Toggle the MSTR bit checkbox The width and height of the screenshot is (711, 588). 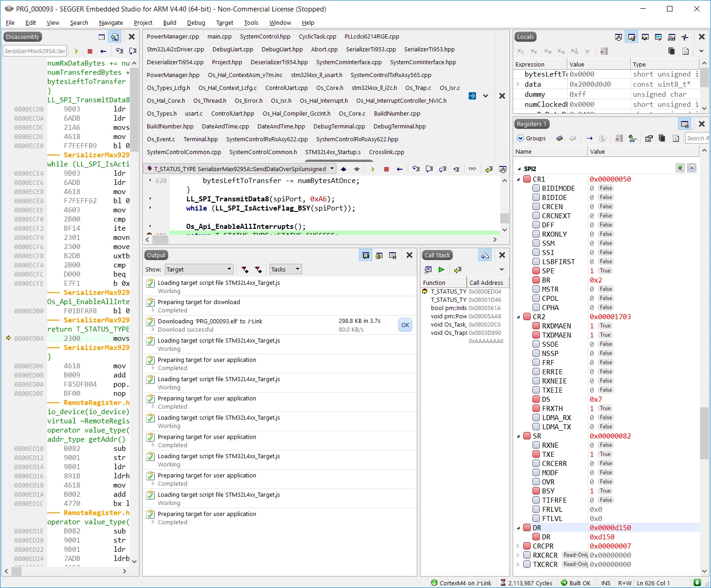[536, 289]
